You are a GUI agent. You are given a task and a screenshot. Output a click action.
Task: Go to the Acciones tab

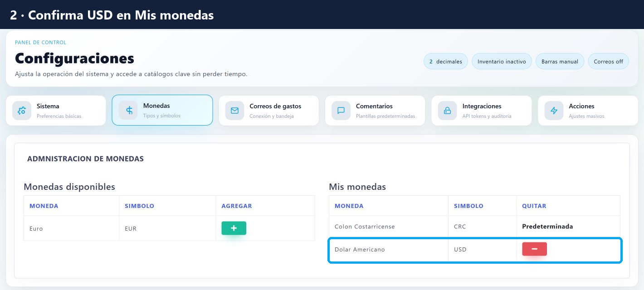pos(588,111)
